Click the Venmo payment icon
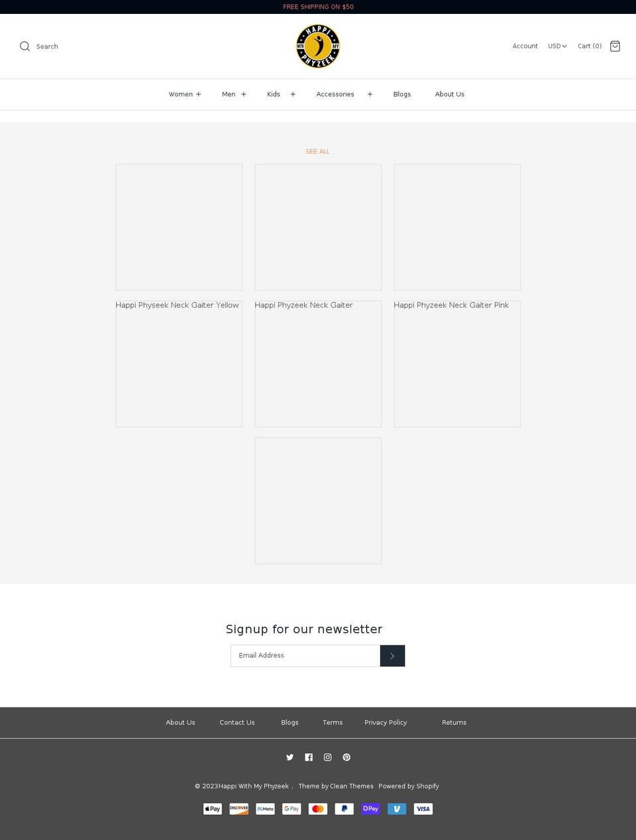 tap(397, 809)
